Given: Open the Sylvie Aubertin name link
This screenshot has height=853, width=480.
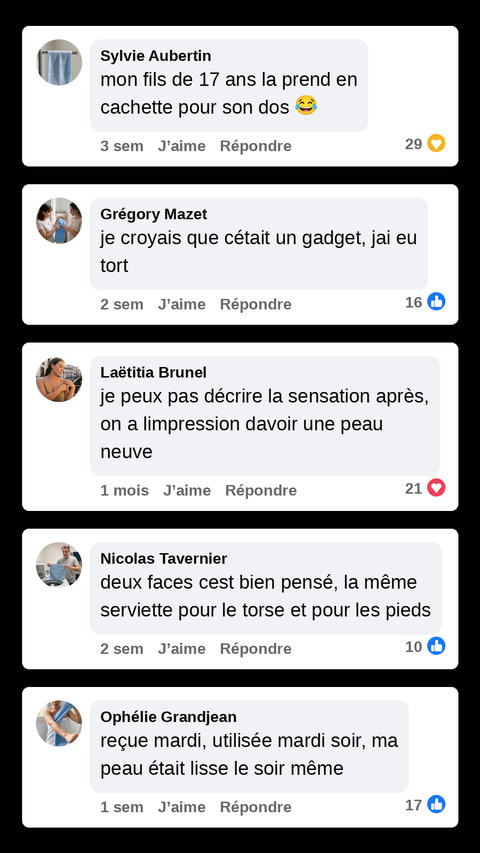Looking at the screenshot, I should pyautogui.click(x=156, y=56).
